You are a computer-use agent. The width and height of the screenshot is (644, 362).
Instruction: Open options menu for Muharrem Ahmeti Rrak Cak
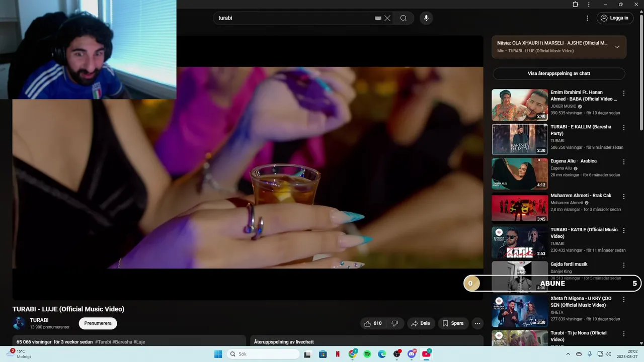pyautogui.click(x=624, y=197)
